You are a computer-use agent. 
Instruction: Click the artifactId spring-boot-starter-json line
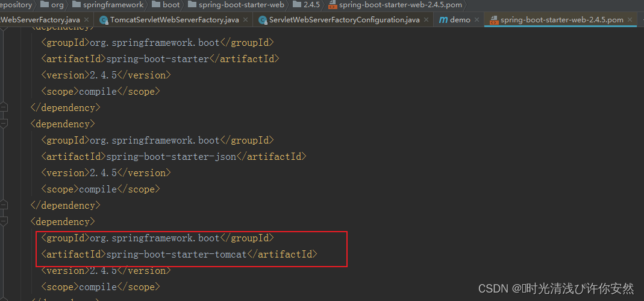point(174,157)
